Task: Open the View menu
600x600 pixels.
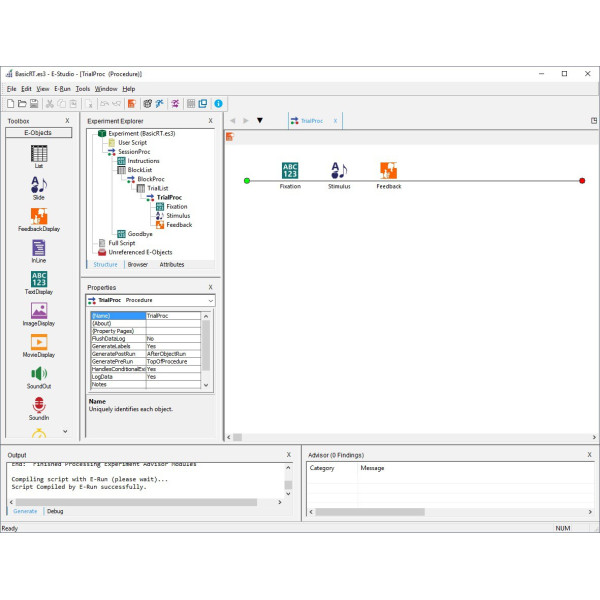Action: 43,89
